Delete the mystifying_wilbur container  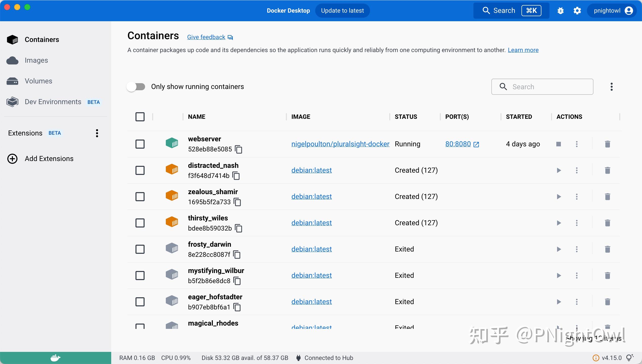tap(608, 276)
